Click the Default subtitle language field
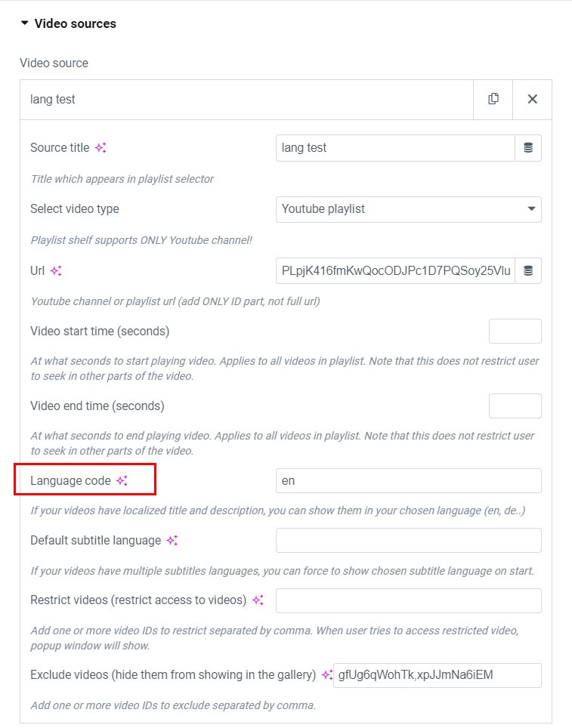The width and height of the screenshot is (572, 728). click(x=408, y=541)
